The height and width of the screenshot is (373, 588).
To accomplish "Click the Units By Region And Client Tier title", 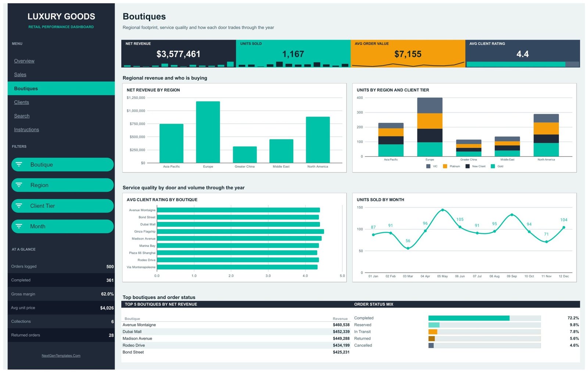I will click(x=393, y=90).
